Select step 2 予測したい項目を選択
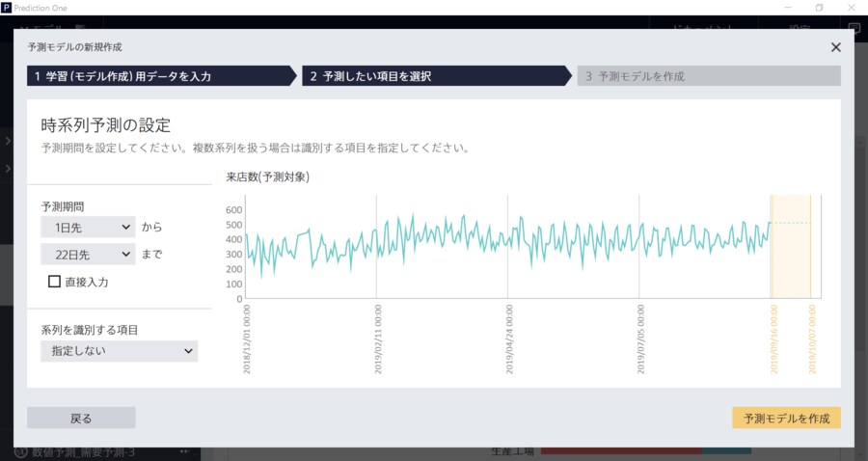Viewport: 868px width, 461px height. pos(434,76)
